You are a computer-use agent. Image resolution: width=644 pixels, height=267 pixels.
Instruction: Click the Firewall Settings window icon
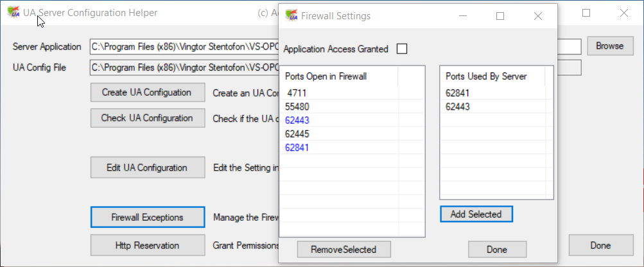click(x=292, y=16)
